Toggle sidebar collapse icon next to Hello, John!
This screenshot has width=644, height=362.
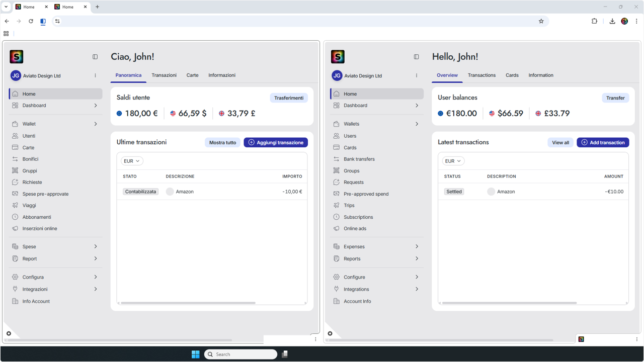416,57
